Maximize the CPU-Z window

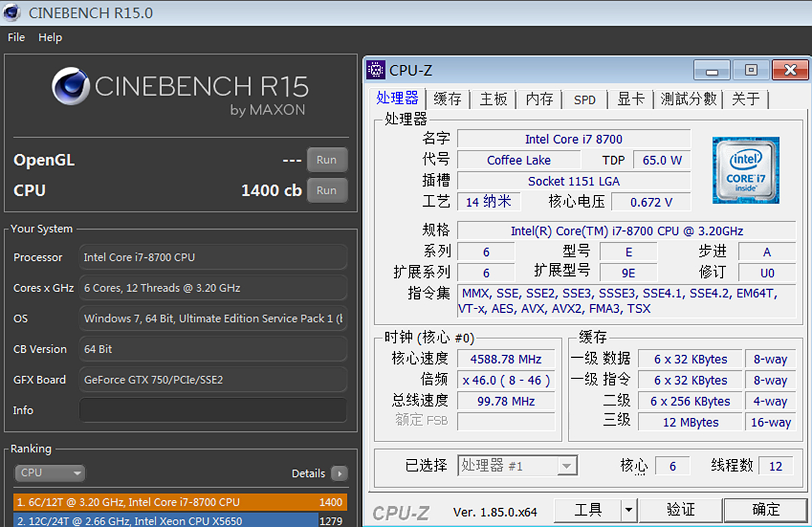click(x=751, y=70)
